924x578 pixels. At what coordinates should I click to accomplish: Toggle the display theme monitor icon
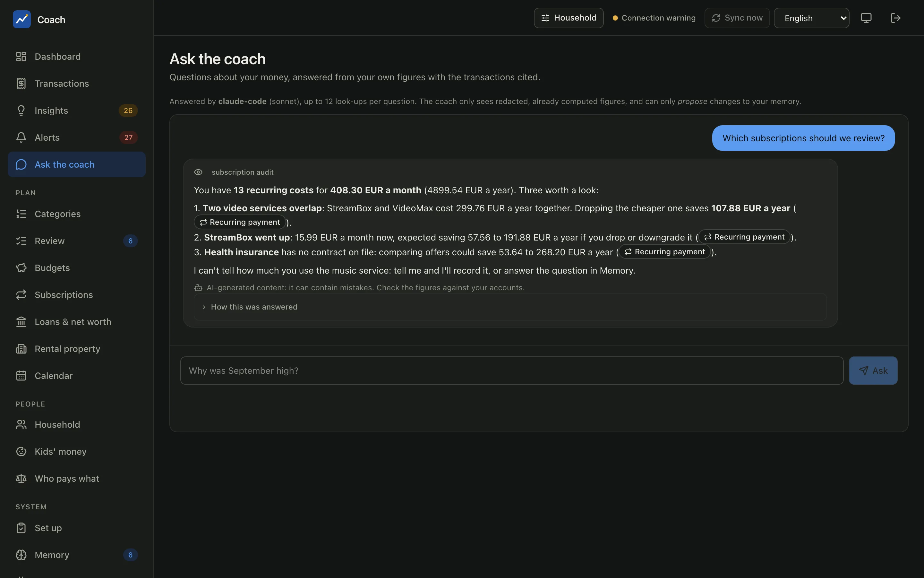866,18
